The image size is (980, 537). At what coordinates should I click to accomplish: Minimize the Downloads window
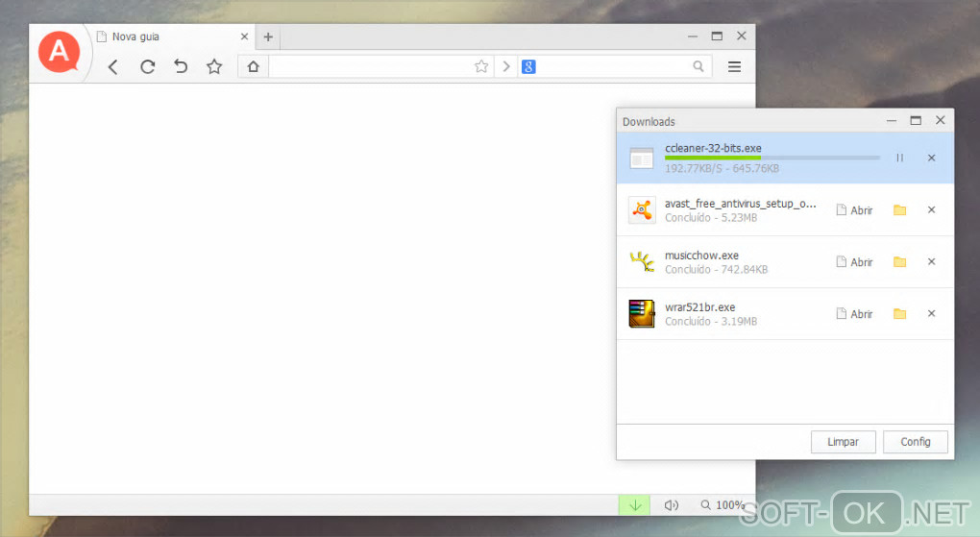coord(892,121)
